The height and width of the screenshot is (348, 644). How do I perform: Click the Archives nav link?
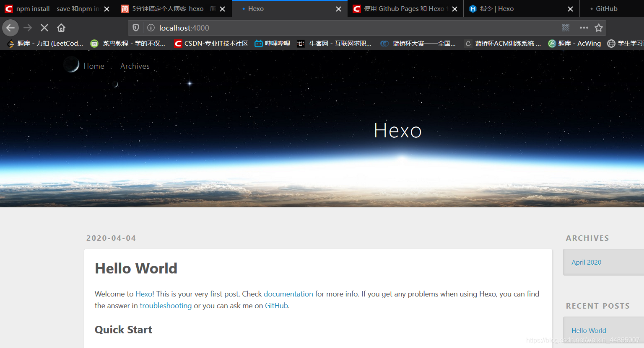(135, 66)
